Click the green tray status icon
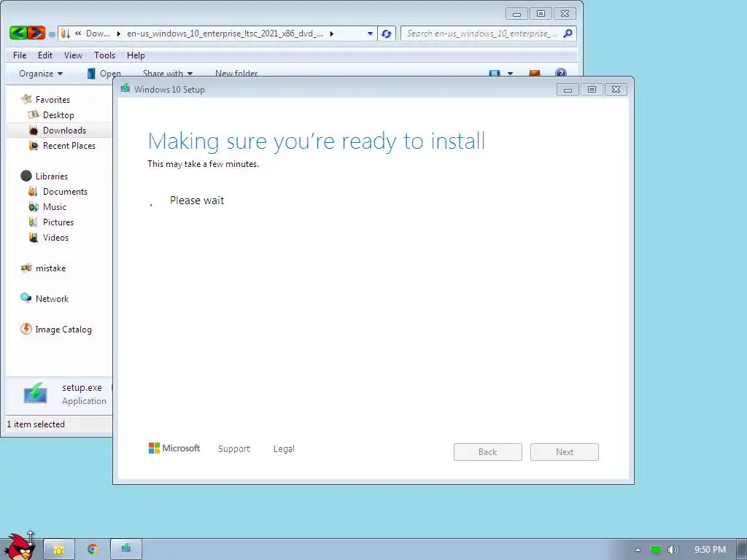 (x=656, y=550)
